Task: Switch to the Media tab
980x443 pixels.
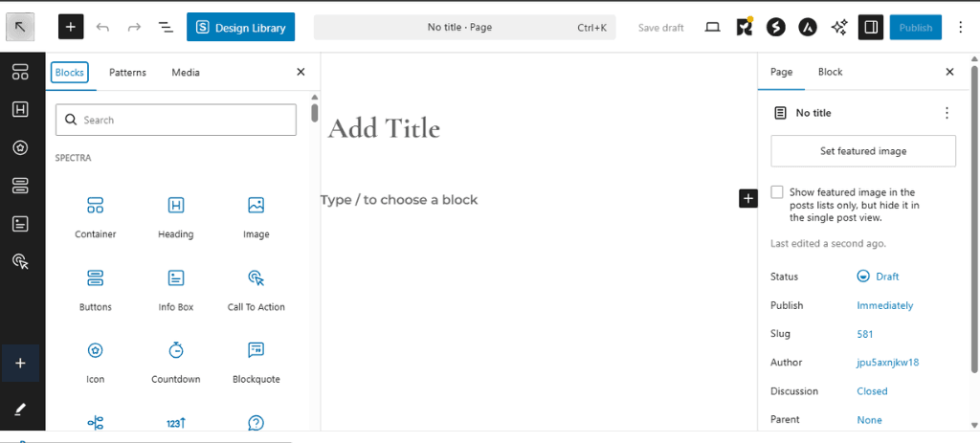Action: tap(186, 73)
